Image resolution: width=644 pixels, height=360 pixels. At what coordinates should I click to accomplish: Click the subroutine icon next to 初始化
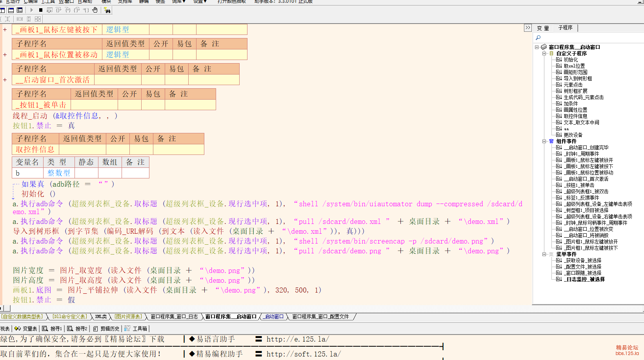tap(559, 60)
